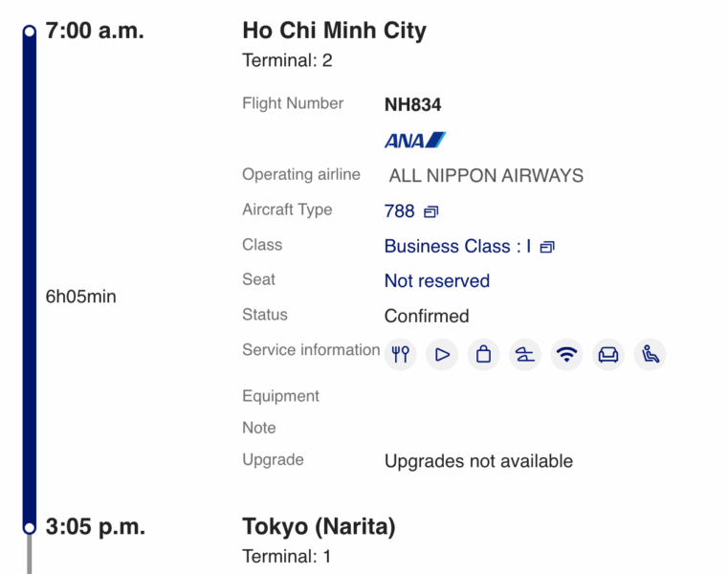The image size is (728, 574).
Task: Click flight number NH834
Action: pyautogui.click(x=413, y=104)
